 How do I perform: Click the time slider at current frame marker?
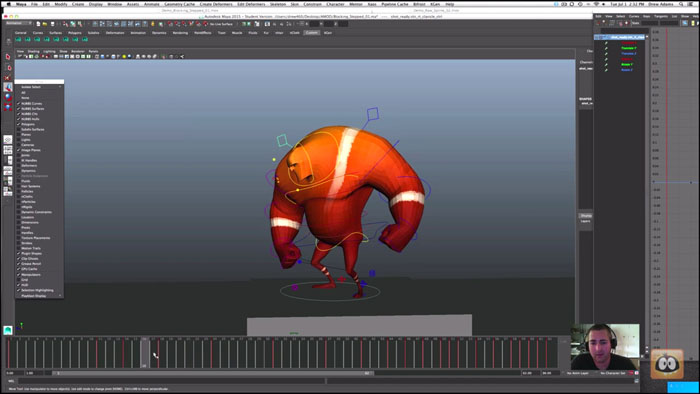click(x=145, y=353)
